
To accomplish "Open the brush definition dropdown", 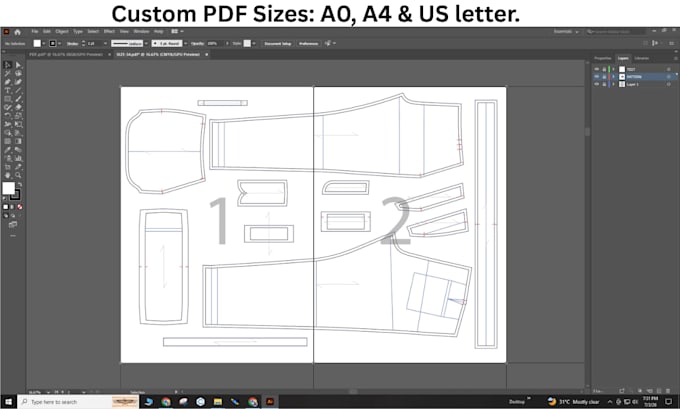I will (186, 43).
